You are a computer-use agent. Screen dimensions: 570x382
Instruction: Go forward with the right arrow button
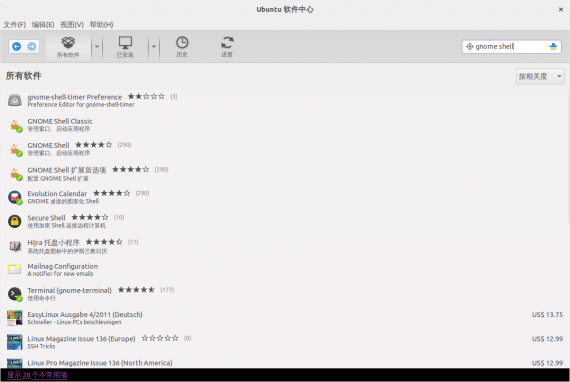pos(32,47)
